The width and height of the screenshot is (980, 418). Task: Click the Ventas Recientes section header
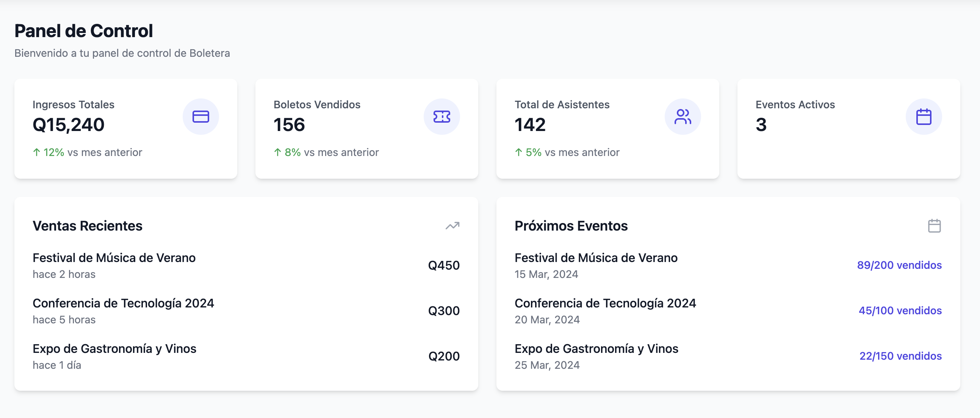[x=88, y=226]
